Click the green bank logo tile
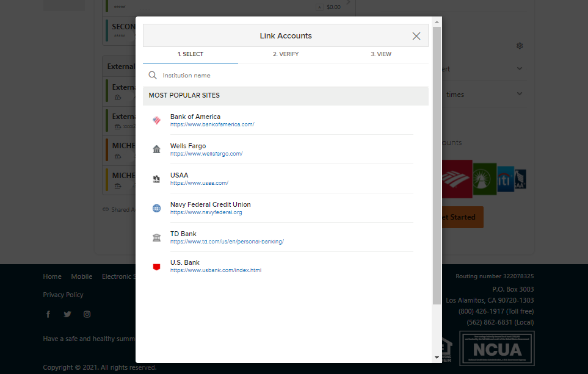The height and width of the screenshot is (374, 588). 484,179
